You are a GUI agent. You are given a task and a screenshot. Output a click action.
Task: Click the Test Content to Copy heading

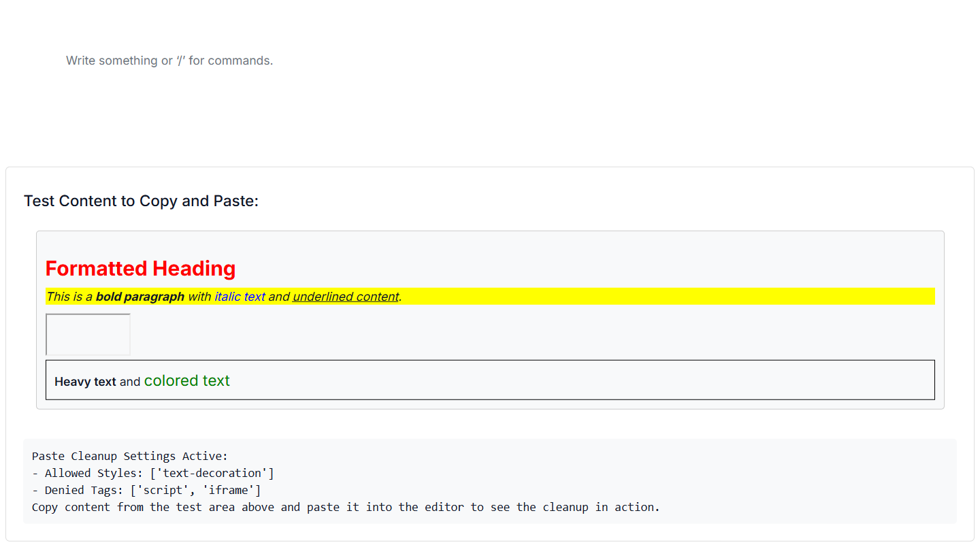tap(141, 201)
